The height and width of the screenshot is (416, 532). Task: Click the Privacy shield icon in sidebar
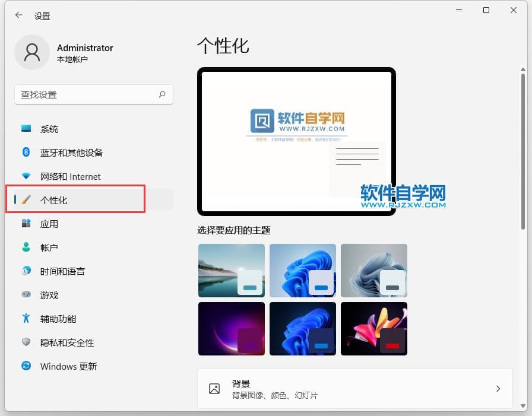tap(26, 342)
